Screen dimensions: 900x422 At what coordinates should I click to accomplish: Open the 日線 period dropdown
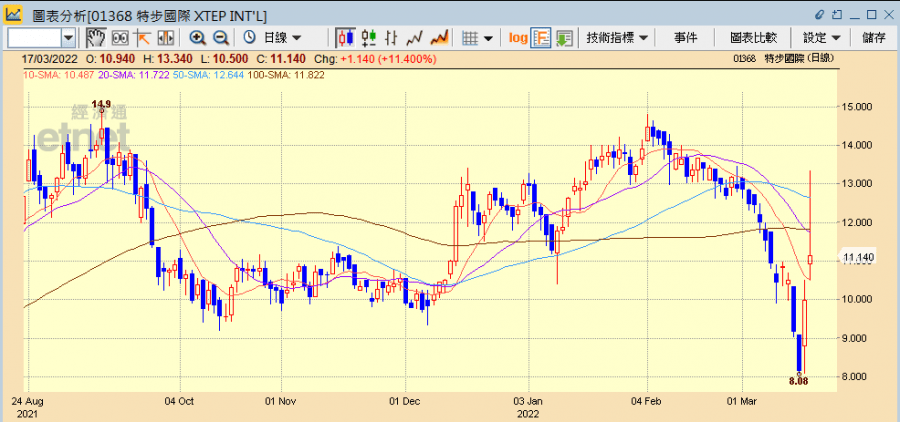point(282,38)
